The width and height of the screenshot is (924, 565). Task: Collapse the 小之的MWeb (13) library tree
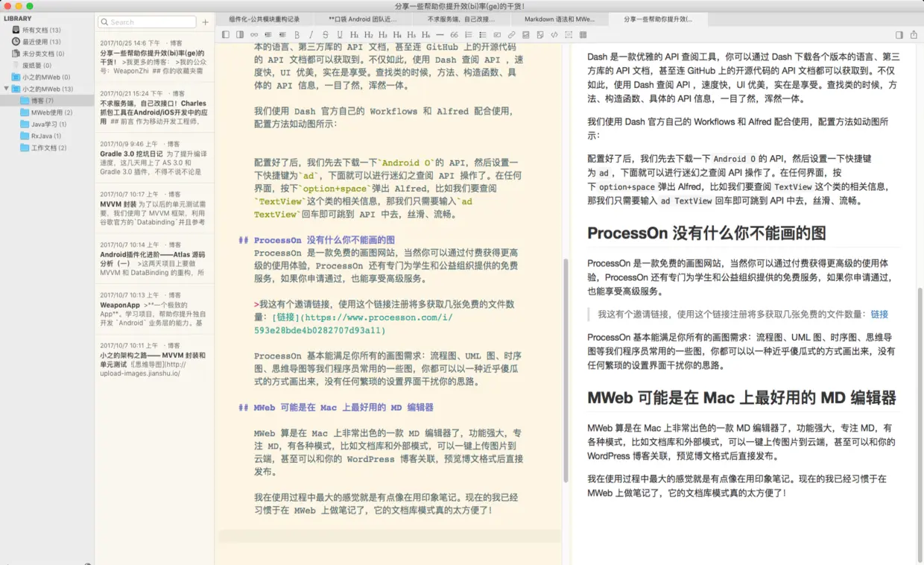pos(7,89)
